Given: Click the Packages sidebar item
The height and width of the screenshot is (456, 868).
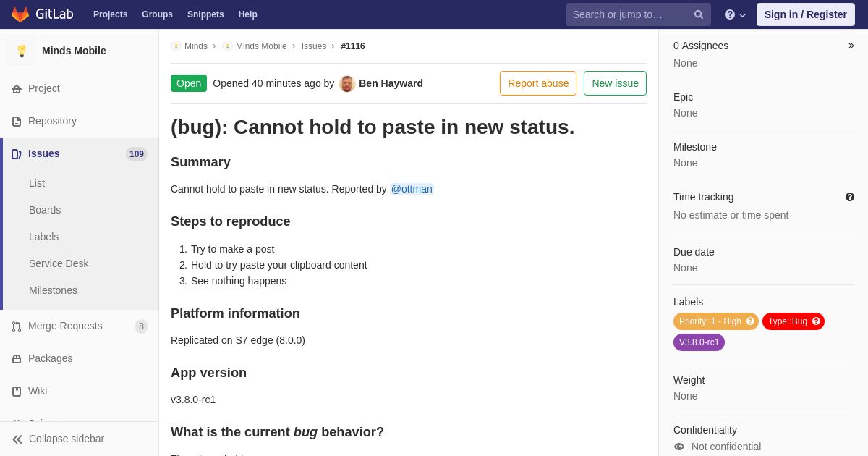Looking at the screenshot, I should (x=80, y=358).
